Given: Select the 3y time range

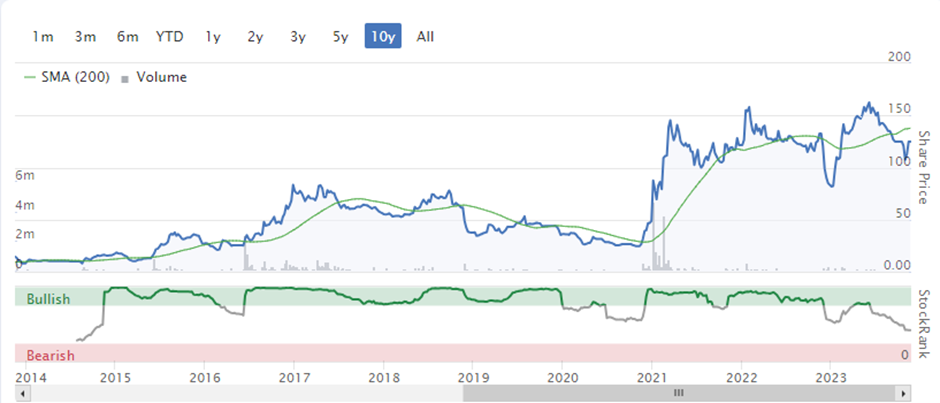Looking at the screenshot, I should [298, 37].
